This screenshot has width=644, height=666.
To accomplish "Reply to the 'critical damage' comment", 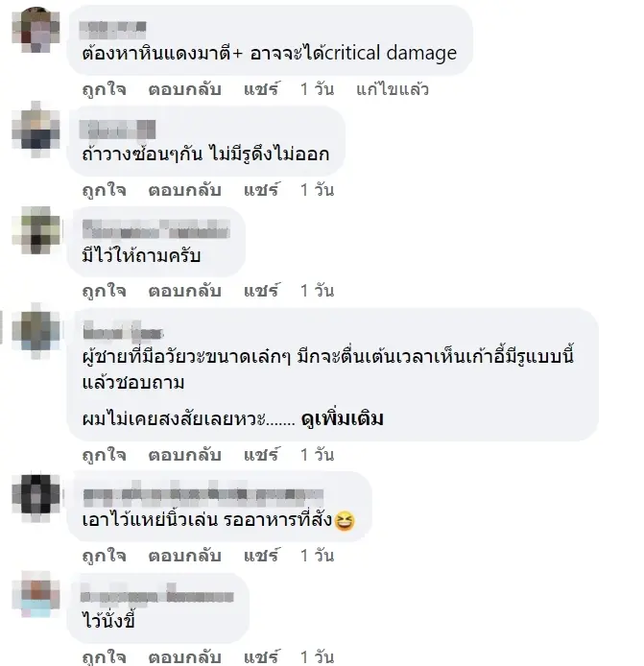I will tap(185, 89).
